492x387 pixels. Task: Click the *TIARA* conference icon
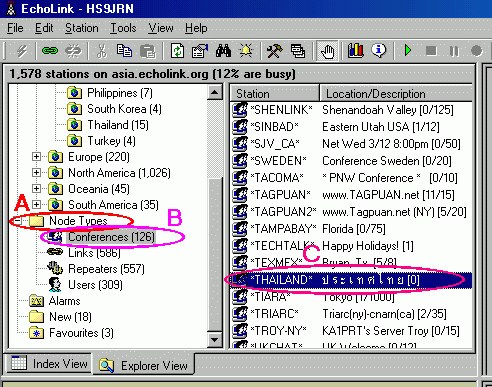coord(240,297)
